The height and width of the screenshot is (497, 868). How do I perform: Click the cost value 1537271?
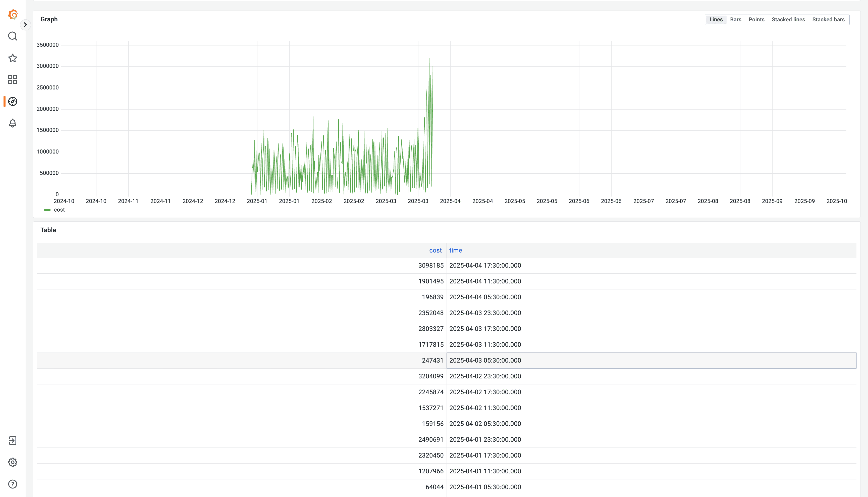(x=430, y=408)
